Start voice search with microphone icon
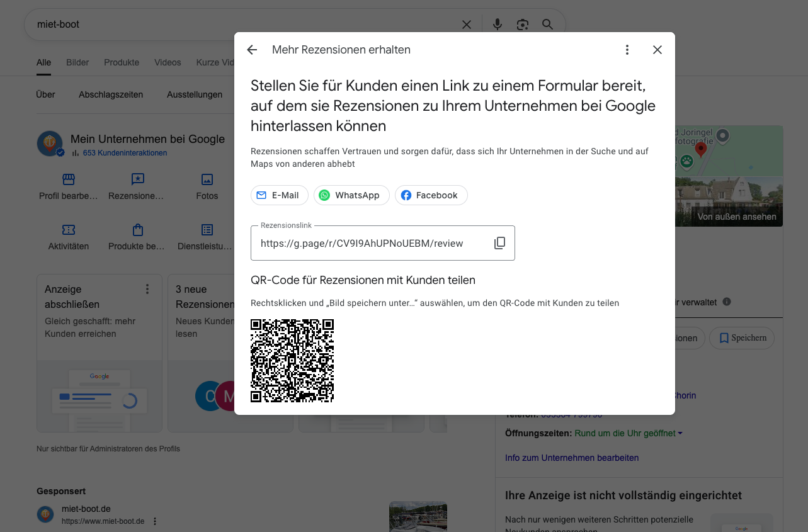 [x=498, y=25]
